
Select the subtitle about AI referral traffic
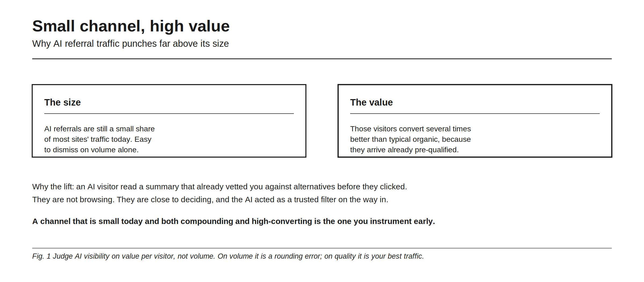tap(130, 44)
